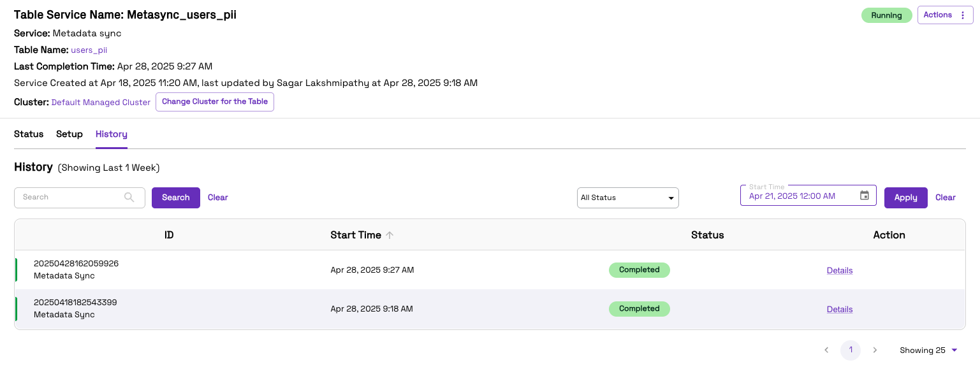Click the magnifier icon in search box

pos(129,198)
